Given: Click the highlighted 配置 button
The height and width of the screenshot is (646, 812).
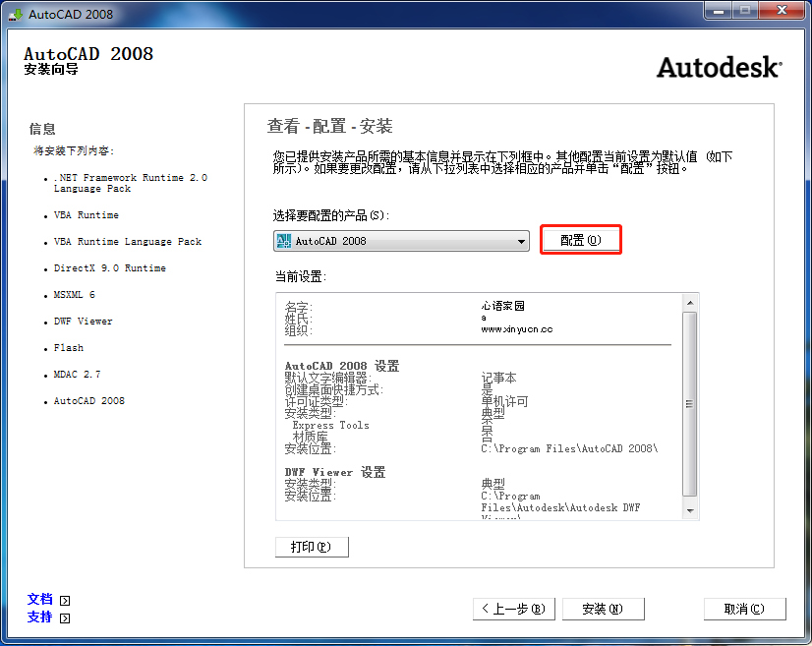Looking at the screenshot, I should tap(580, 239).
